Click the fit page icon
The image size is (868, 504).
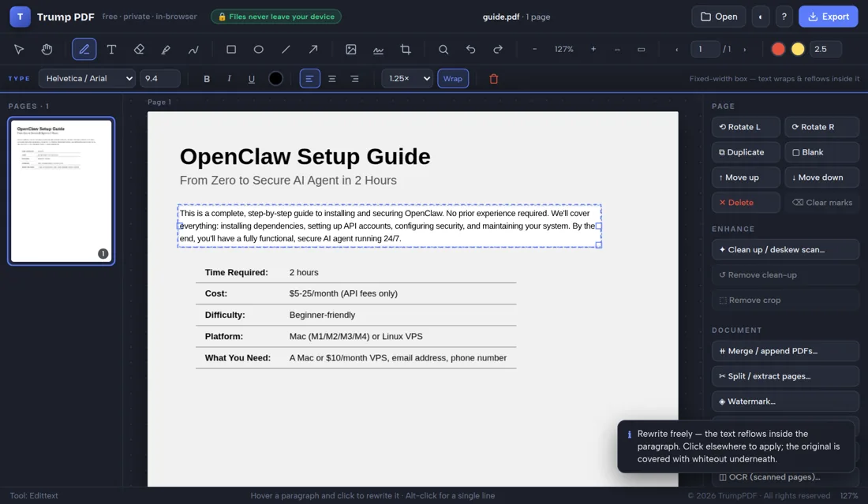(641, 49)
